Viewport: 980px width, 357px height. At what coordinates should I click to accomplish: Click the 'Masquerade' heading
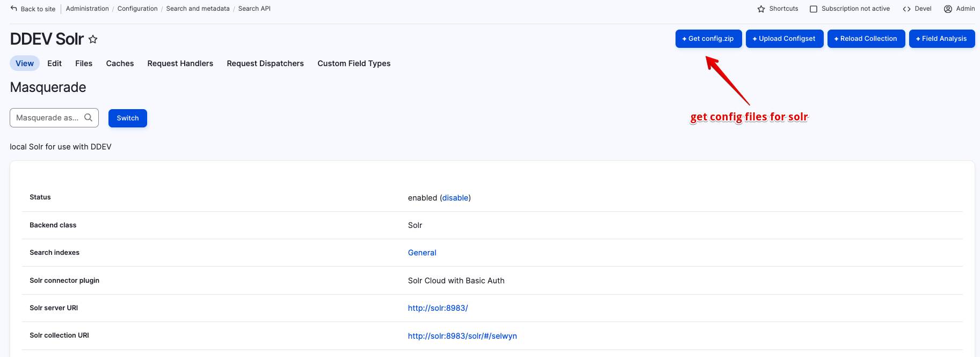point(48,87)
